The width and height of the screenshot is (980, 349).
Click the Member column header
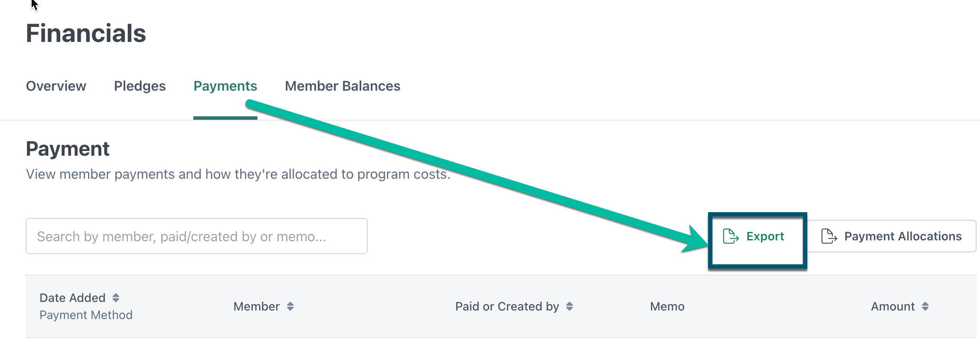pyautogui.click(x=257, y=306)
